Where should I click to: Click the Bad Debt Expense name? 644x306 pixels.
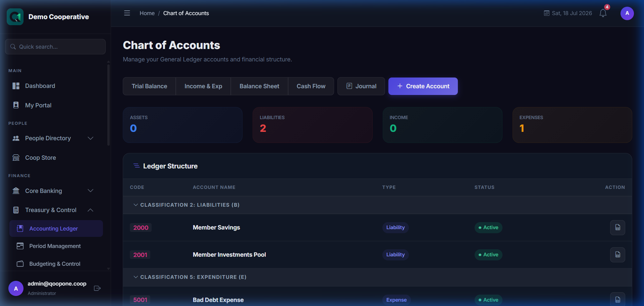coord(218,300)
